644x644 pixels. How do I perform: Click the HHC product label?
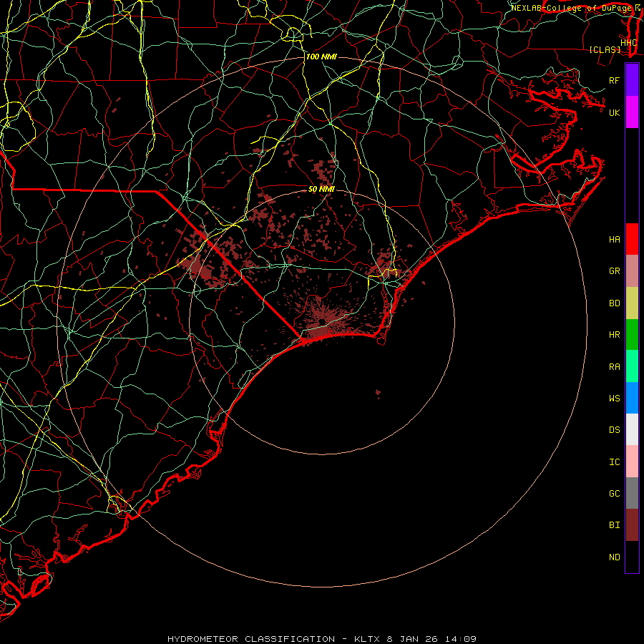tap(629, 43)
